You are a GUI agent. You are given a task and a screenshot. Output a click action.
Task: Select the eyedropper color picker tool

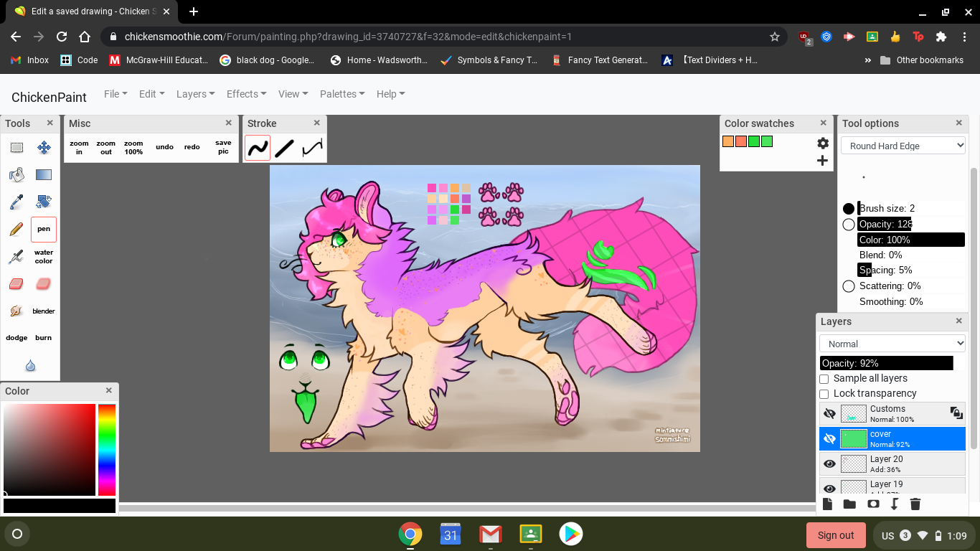point(17,202)
